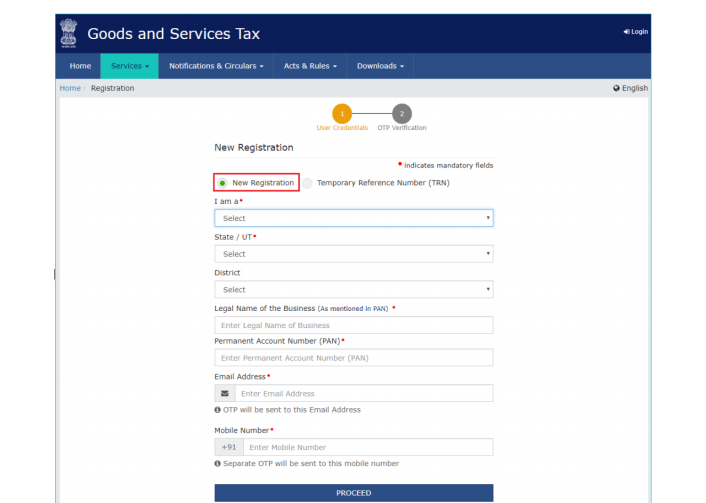Click Permanent Account Number field
The width and height of the screenshot is (706, 503).
point(354,358)
